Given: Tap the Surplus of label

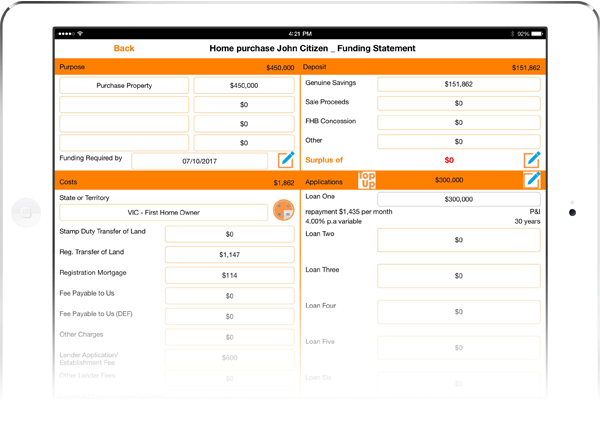Looking at the screenshot, I should 324,160.
